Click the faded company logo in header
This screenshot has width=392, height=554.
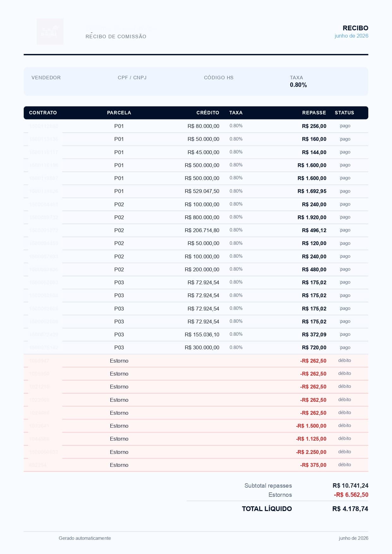50,31
